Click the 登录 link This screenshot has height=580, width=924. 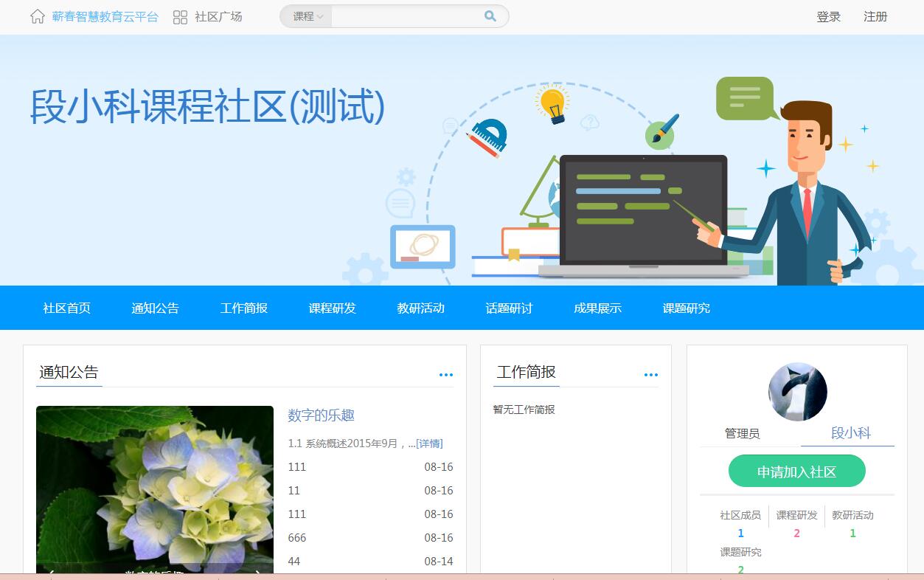(828, 17)
